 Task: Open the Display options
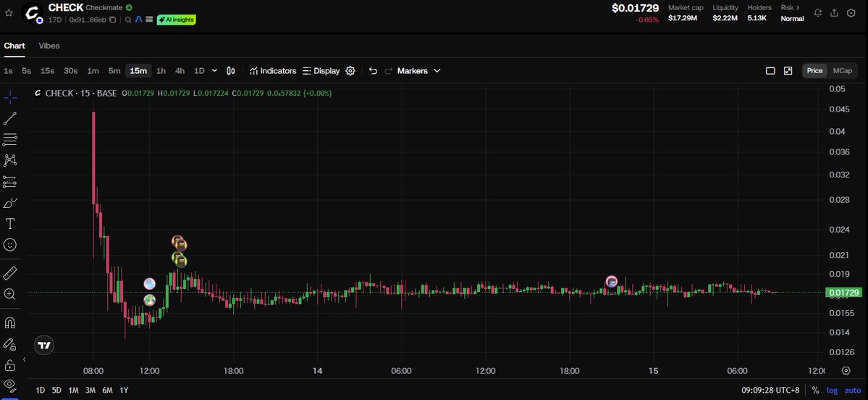[x=321, y=71]
